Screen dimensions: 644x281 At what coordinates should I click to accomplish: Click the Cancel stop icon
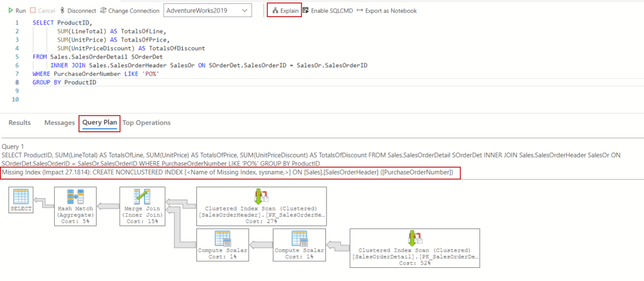coord(33,11)
